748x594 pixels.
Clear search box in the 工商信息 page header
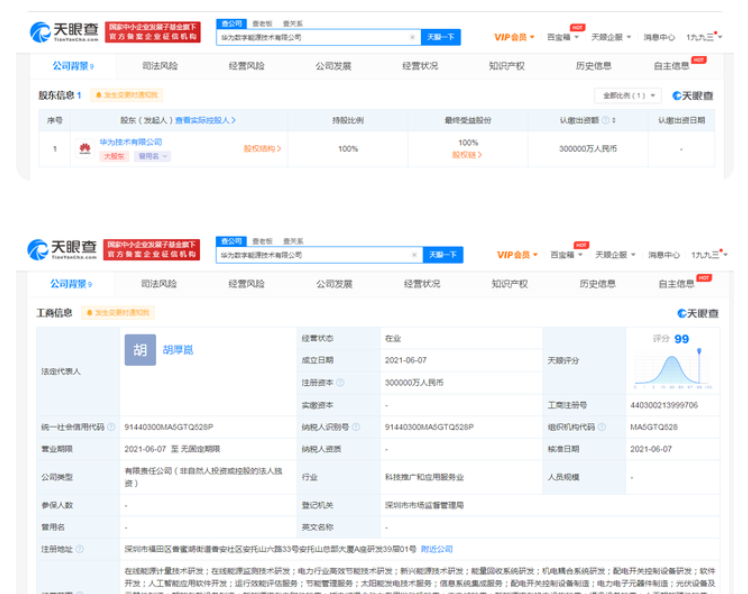click(x=414, y=255)
